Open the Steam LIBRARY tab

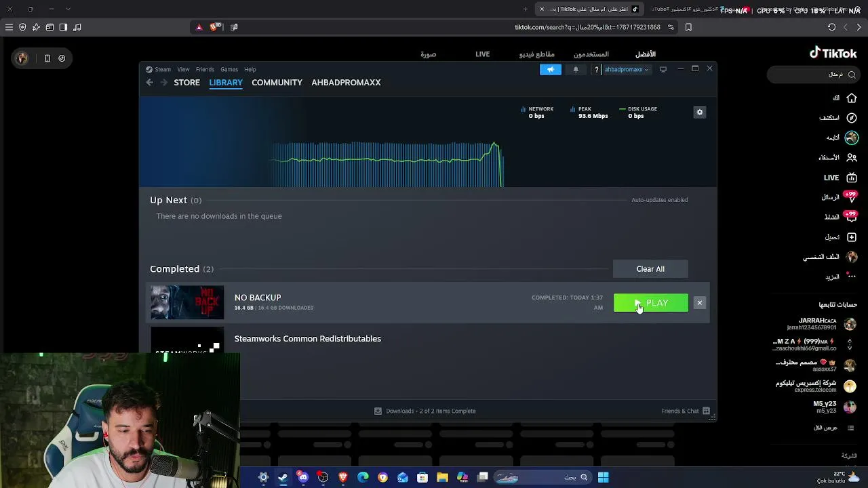coord(226,83)
